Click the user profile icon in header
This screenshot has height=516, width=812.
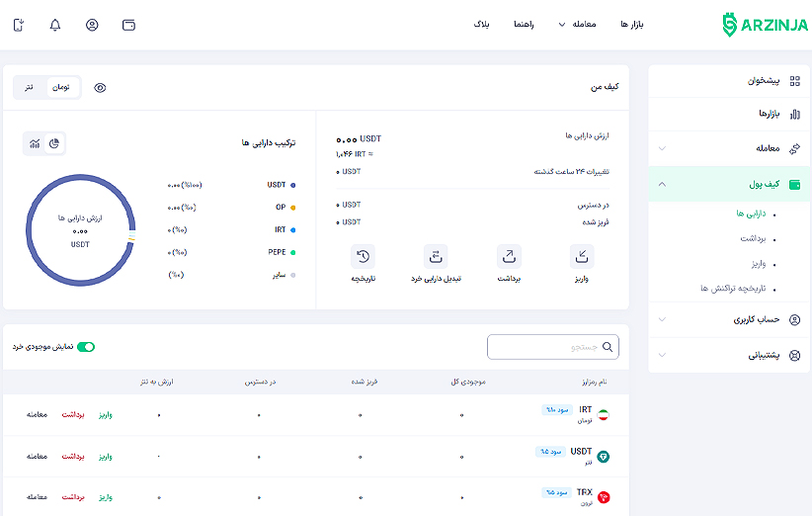pyautogui.click(x=92, y=25)
